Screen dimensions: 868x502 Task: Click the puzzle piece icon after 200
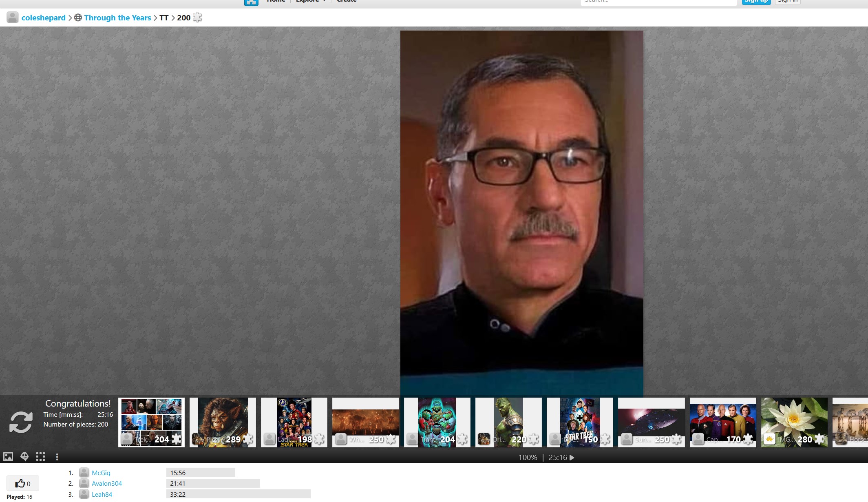tap(197, 18)
